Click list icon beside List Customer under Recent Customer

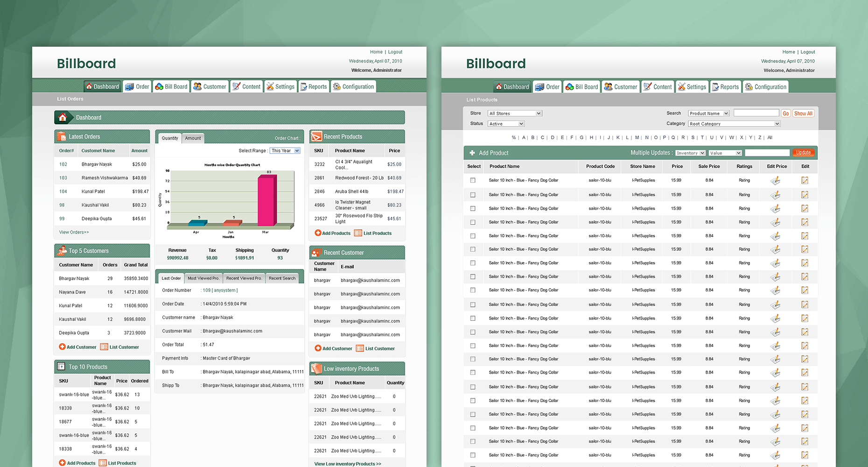click(360, 348)
